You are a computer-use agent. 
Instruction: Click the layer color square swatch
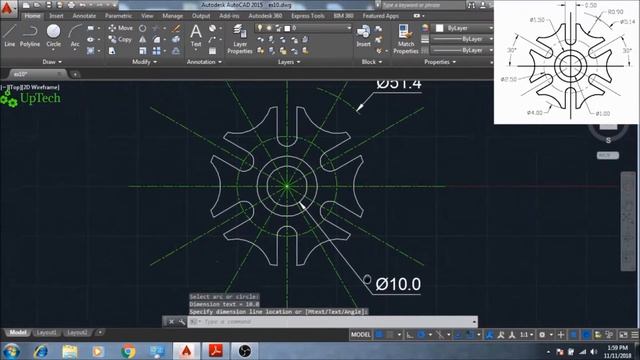(287, 28)
